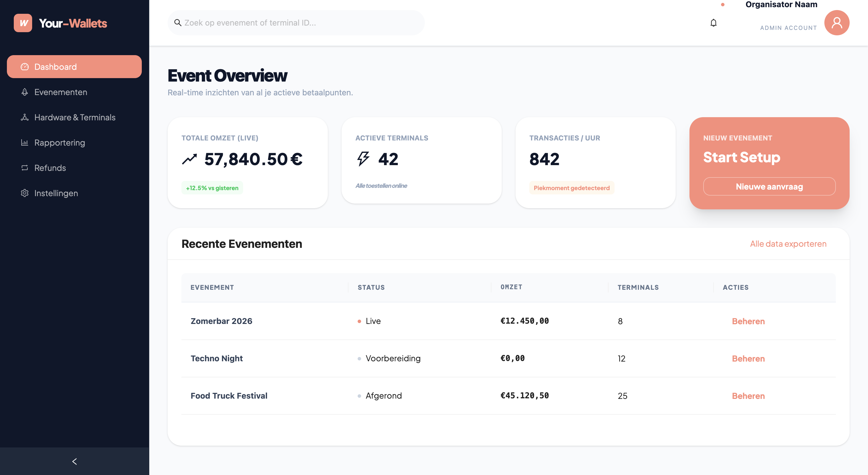Collapse the sidebar with the chevron
This screenshot has height=475, width=868.
coord(74,462)
